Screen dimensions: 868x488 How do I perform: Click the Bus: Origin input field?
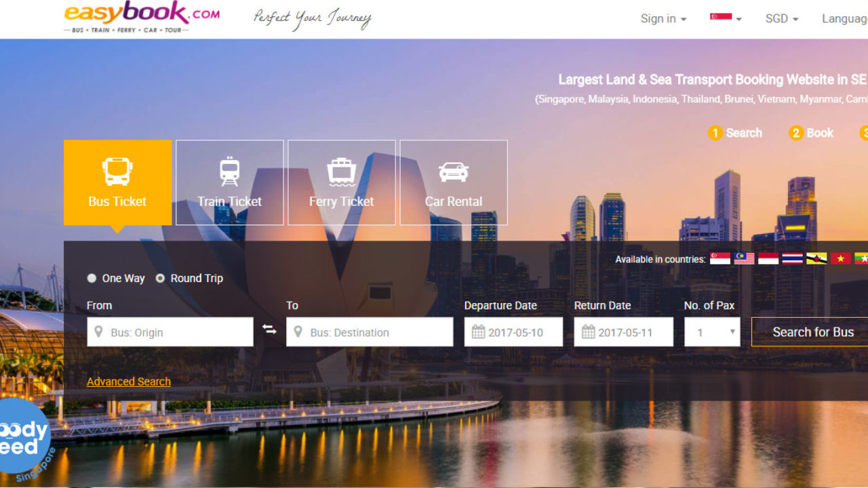pos(170,332)
